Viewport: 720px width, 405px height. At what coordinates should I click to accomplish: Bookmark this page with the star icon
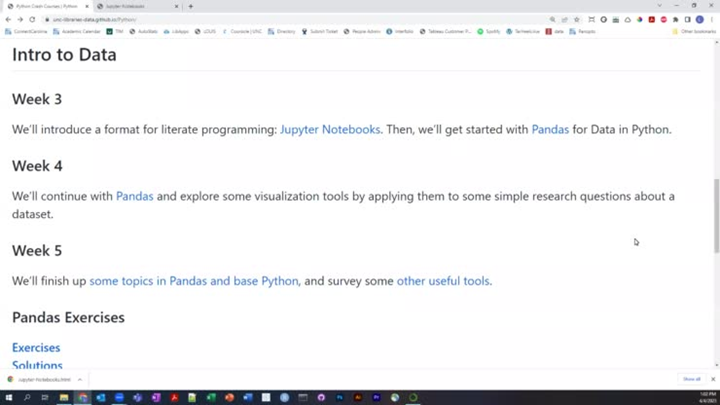point(577,19)
